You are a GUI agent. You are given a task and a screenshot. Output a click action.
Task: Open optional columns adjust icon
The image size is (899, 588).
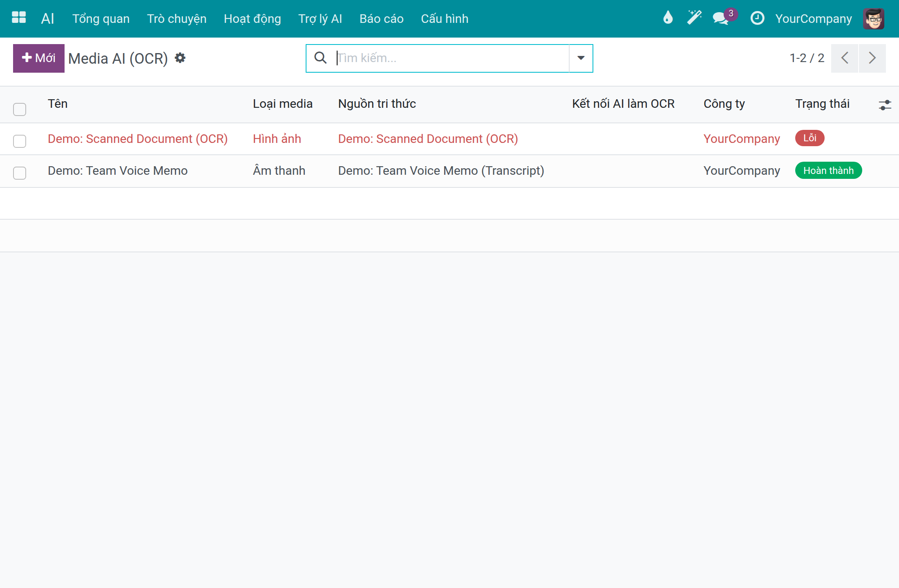tap(885, 105)
